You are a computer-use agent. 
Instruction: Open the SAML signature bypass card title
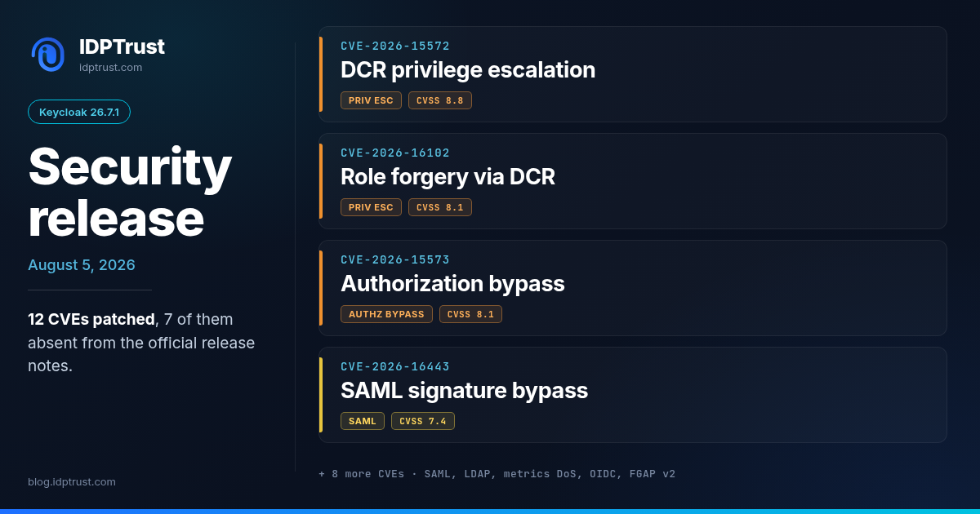point(464,391)
